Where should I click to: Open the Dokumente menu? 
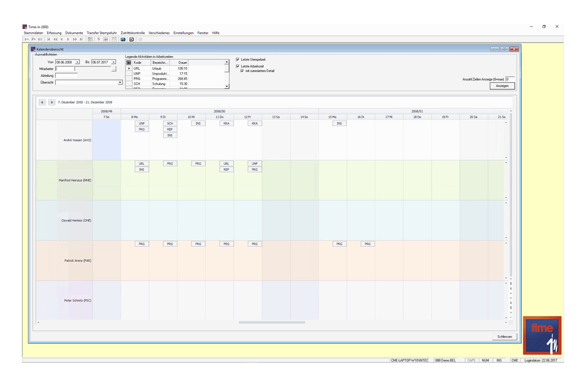coord(74,33)
